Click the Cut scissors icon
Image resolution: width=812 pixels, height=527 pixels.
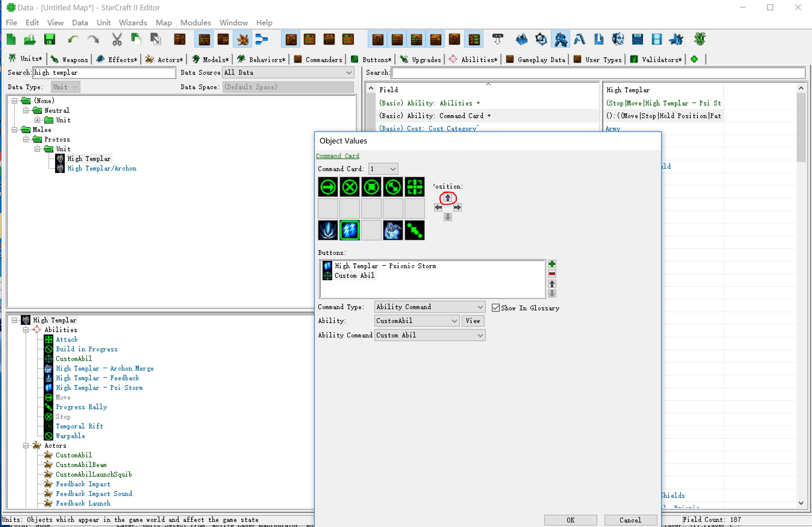coord(117,39)
